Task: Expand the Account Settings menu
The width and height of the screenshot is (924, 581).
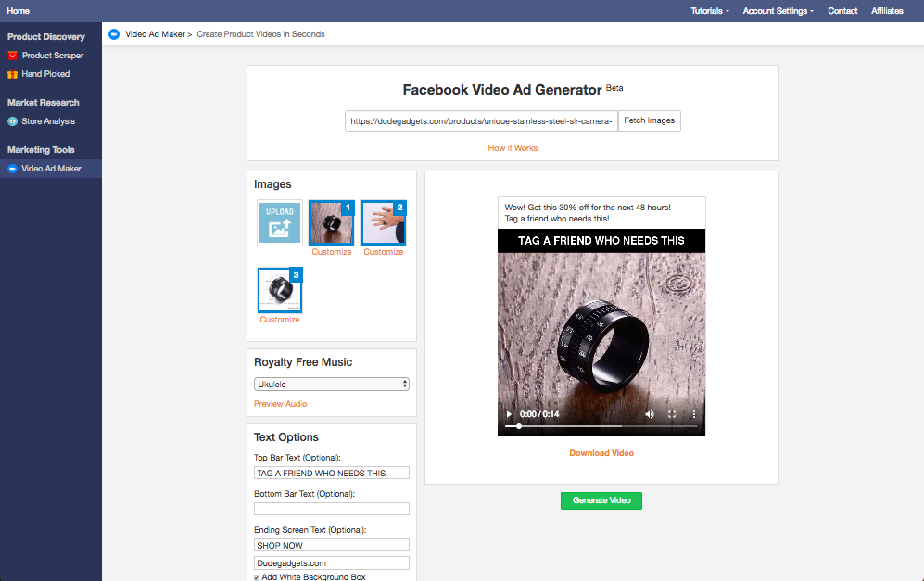Action: 778,11
